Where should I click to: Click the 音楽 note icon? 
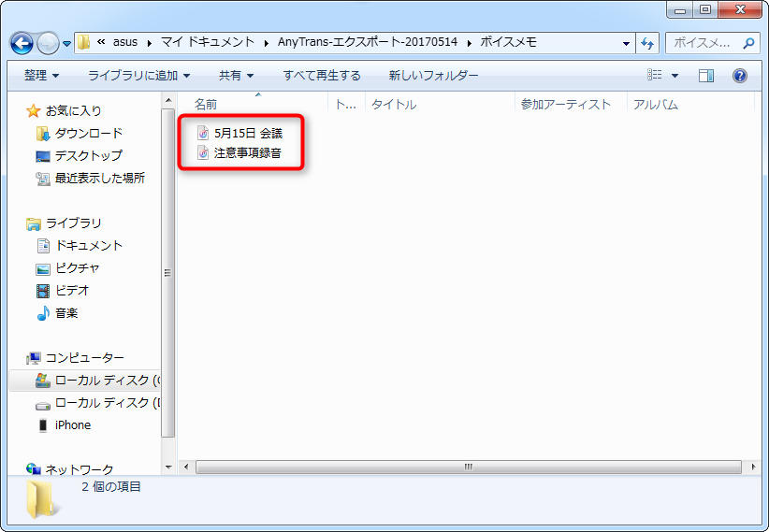[43, 313]
